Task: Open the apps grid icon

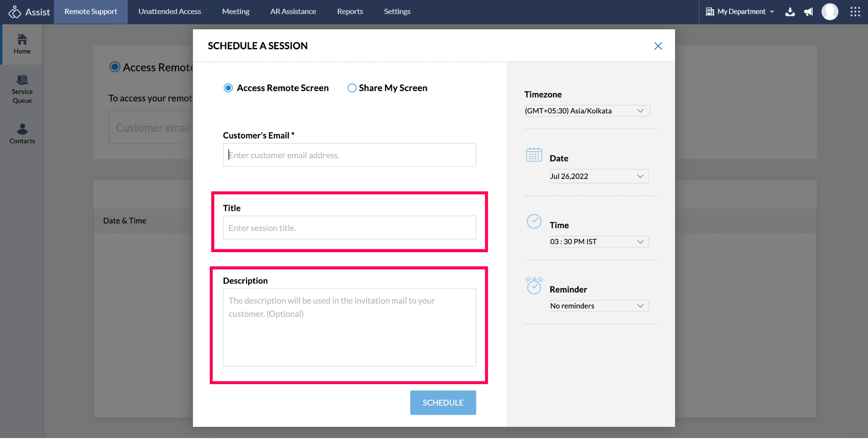Action: [x=855, y=12]
